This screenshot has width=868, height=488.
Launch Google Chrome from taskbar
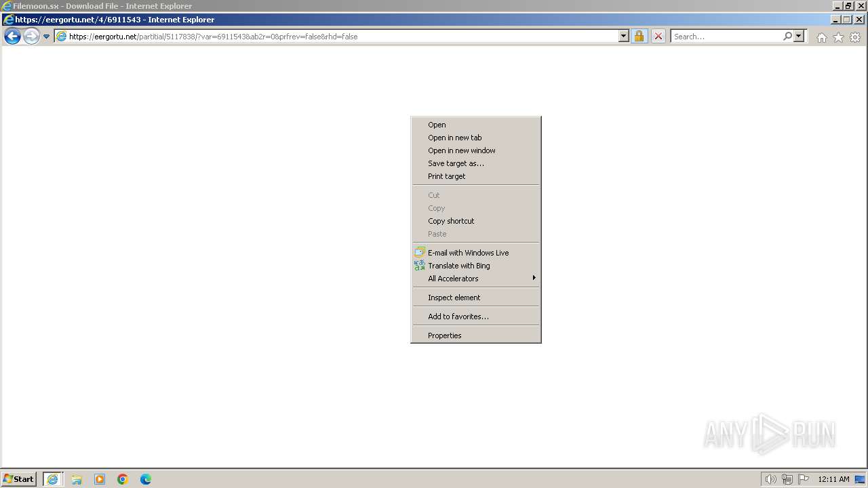(123, 479)
